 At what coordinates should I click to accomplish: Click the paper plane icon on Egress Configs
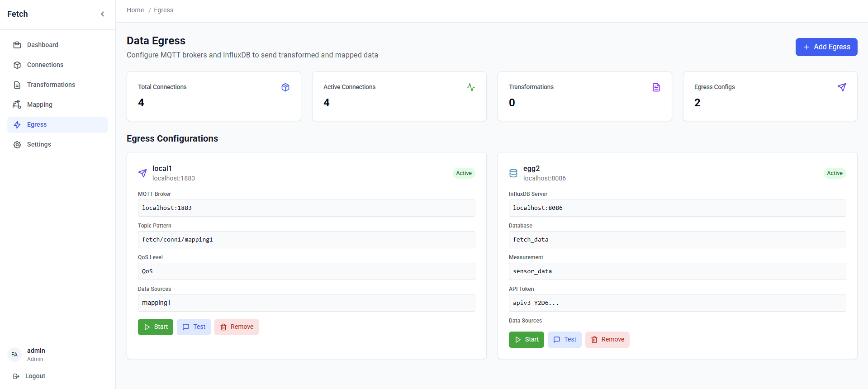pyautogui.click(x=842, y=87)
